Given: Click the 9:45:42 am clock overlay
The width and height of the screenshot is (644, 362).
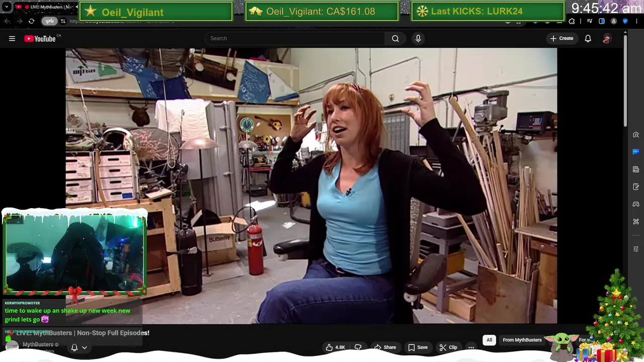Looking at the screenshot, I should coord(606,9).
